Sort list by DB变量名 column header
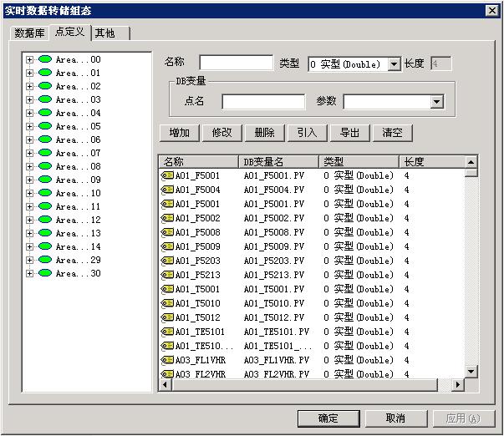Viewport: 504px width, 436px height. [x=279, y=161]
